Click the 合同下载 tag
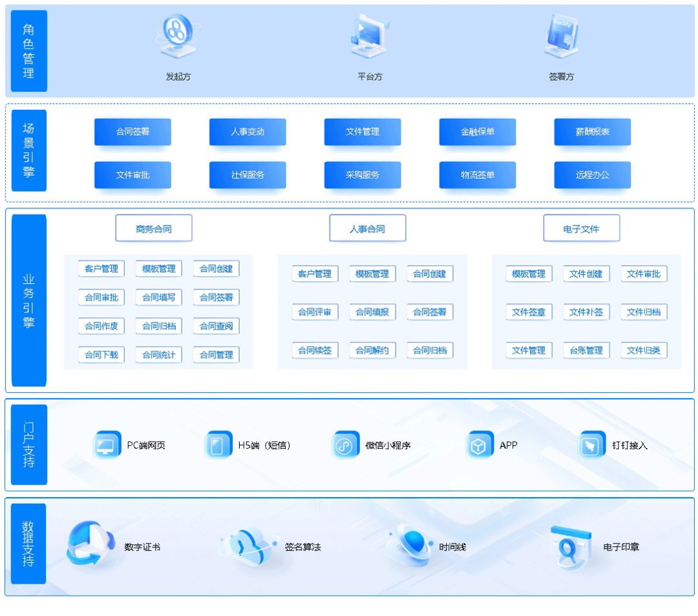Viewport: 698px width, 616px height. (x=101, y=355)
